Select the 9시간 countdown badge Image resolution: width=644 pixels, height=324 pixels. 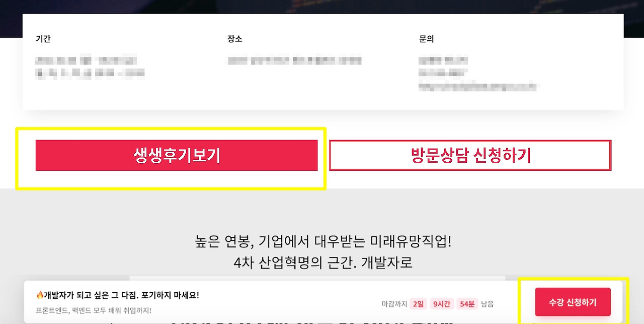tap(441, 304)
